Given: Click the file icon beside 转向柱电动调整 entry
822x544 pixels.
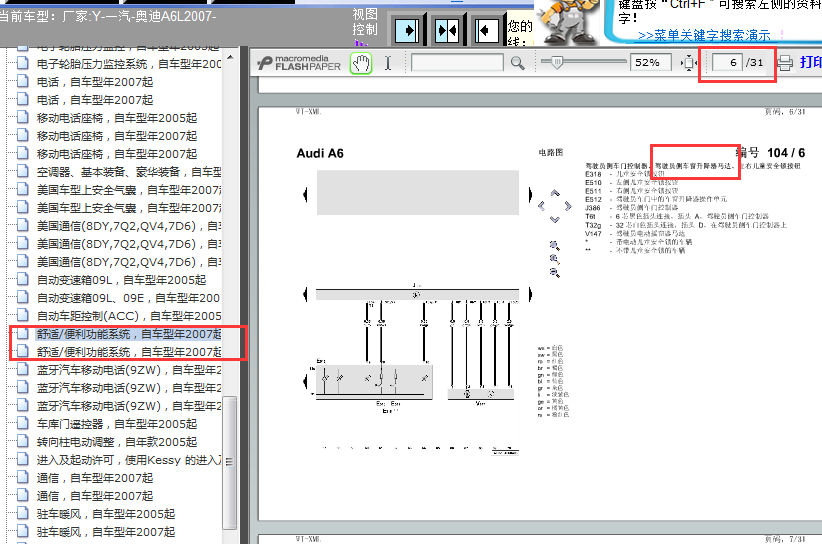Looking at the screenshot, I should tap(23, 441).
